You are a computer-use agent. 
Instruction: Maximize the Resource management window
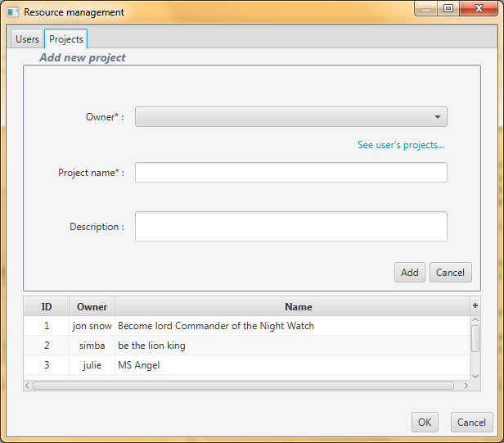click(448, 8)
